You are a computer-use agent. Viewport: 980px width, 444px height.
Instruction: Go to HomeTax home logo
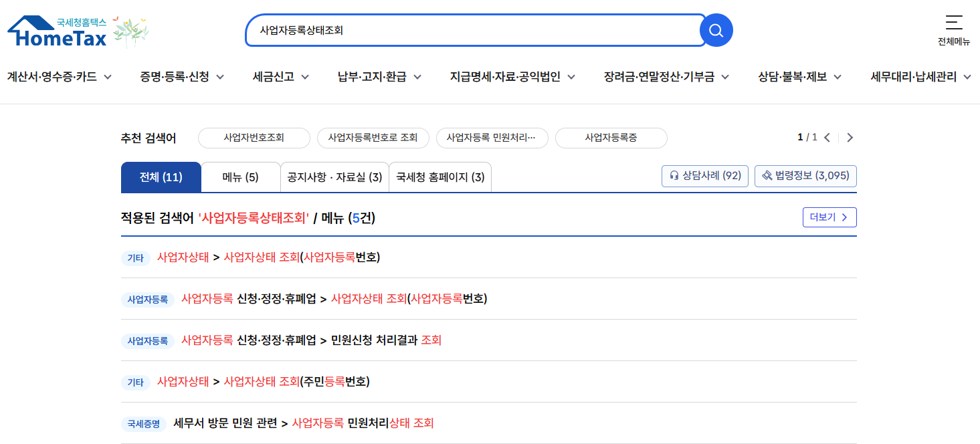57,31
